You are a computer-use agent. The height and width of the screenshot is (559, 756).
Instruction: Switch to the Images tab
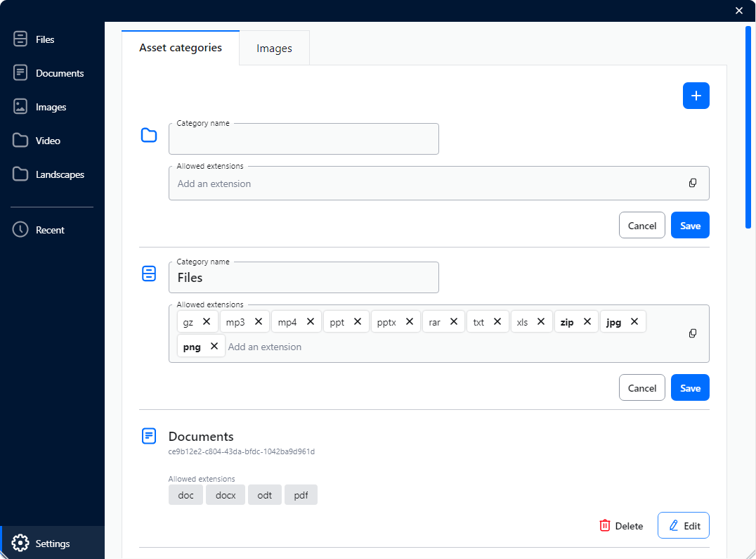click(274, 49)
